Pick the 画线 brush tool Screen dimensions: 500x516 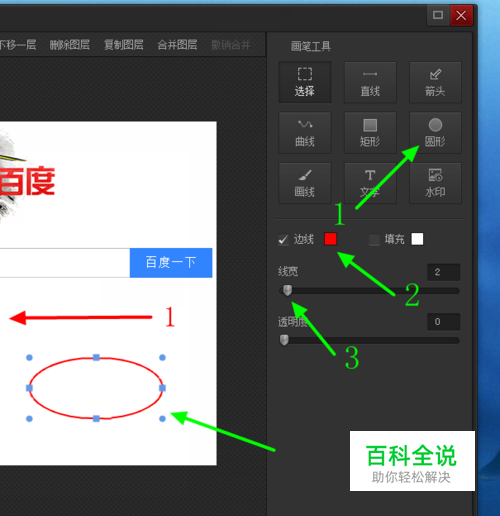tap(305, 183)
